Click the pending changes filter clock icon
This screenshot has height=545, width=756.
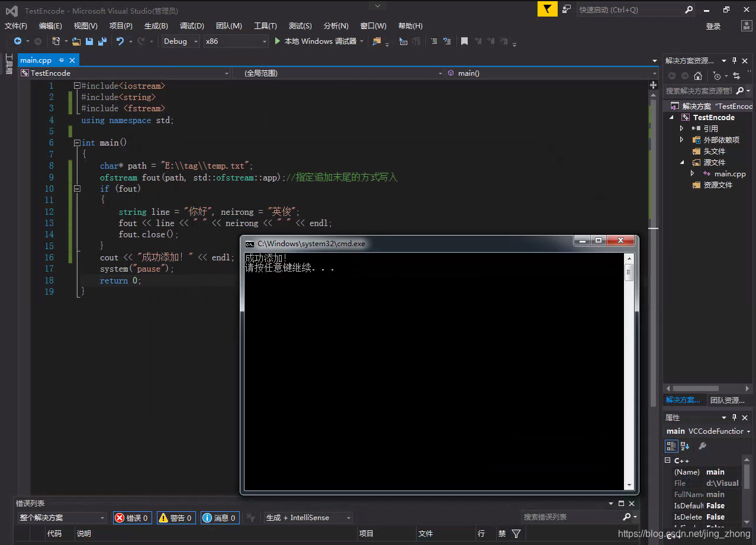(x=717, y=76)
